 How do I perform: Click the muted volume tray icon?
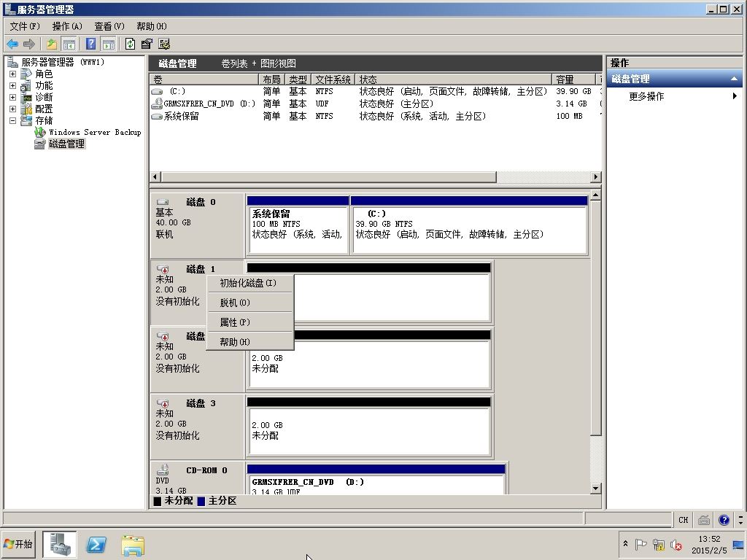(x=676, y=544)
